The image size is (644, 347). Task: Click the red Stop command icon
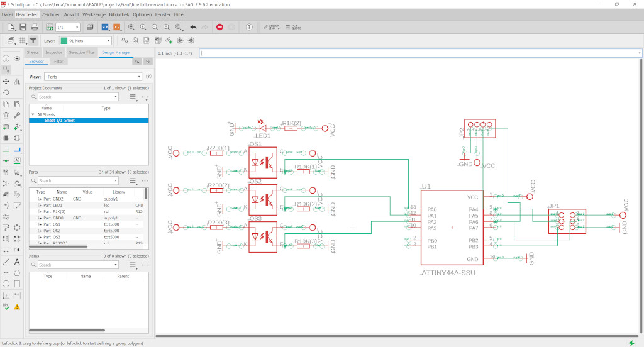point(219,27)
